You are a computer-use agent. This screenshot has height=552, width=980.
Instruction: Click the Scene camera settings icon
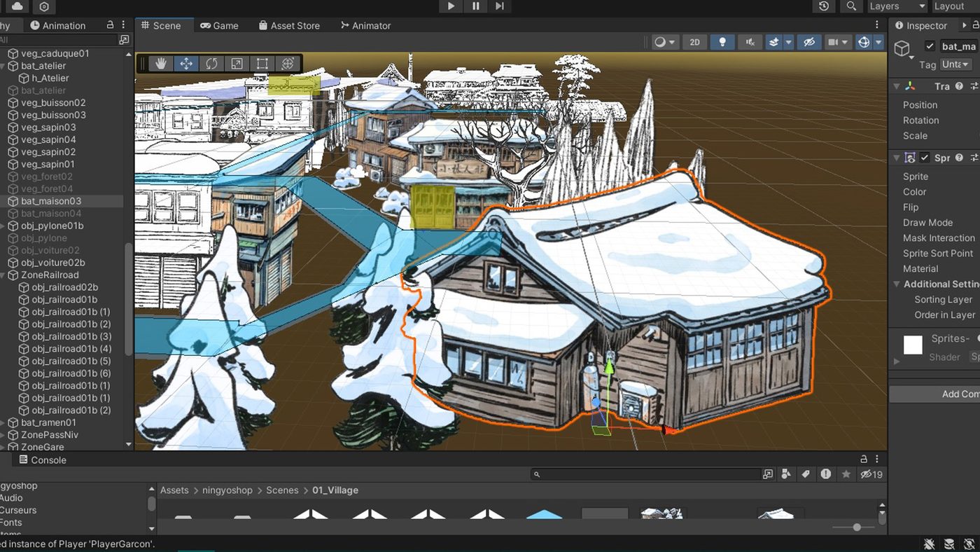pyautogui.click(x=833, y=42)
